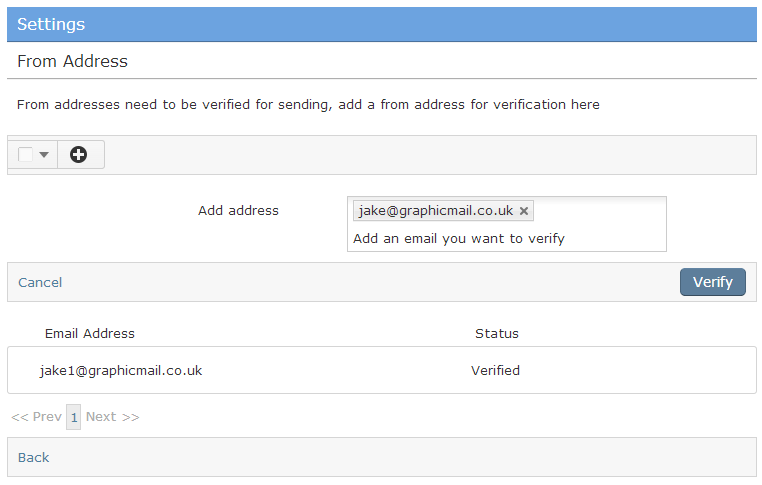Click the jake@graphicmail.co.uk email tag

[436, 211]
